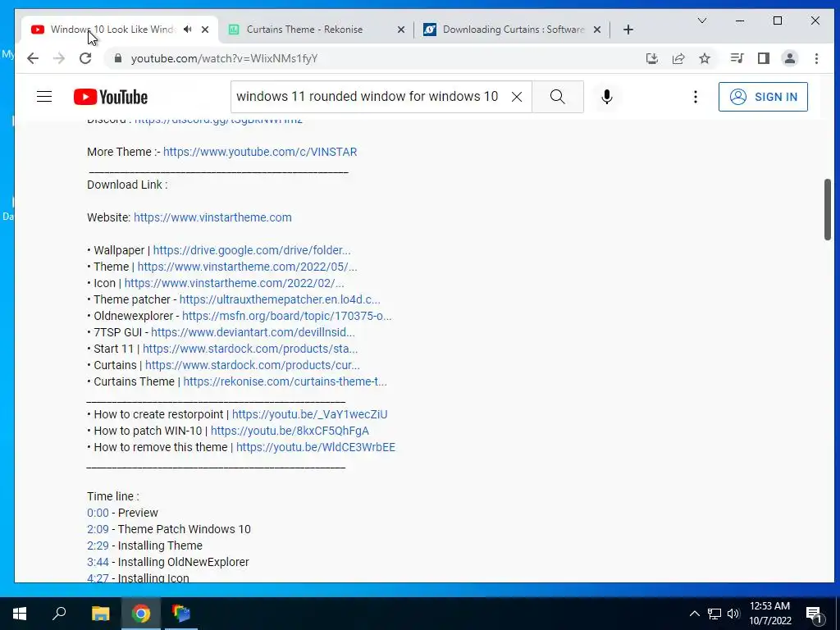Open media controls icon in Chrome toolbar
The height and width of the screenshot is (630, 840).
point(737,58)
